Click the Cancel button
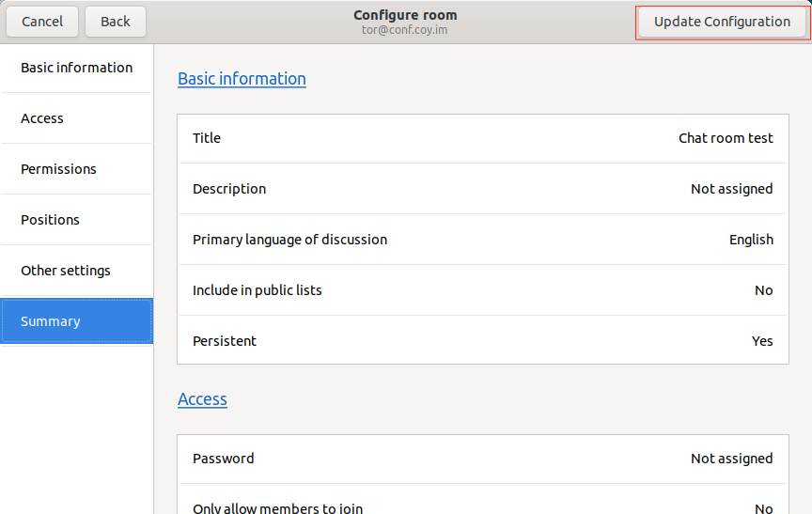 point(42,22)
